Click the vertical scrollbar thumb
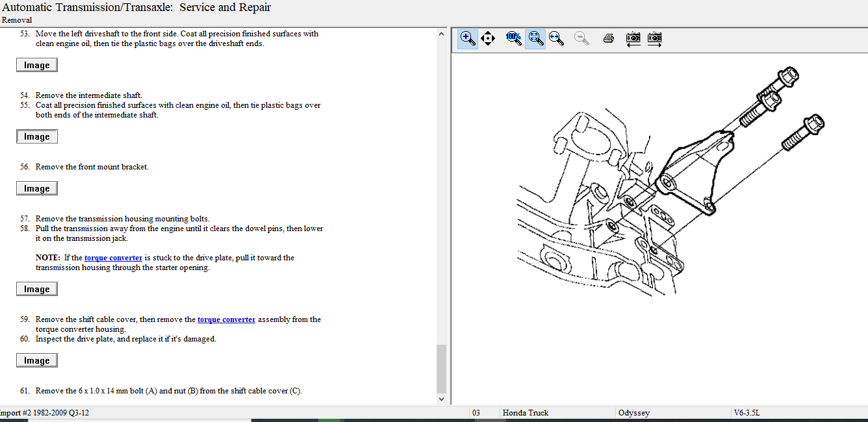868x422 pixels. click(441, 368)
